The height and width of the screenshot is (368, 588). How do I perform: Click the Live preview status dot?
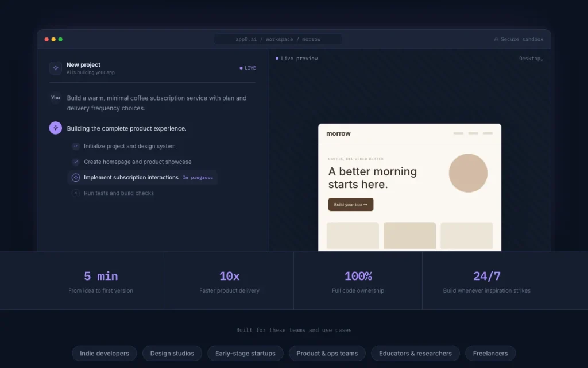coord(277,59)
